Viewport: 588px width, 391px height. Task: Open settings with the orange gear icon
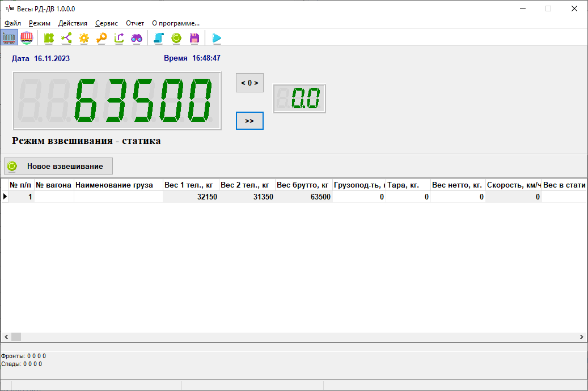[84, 38]
